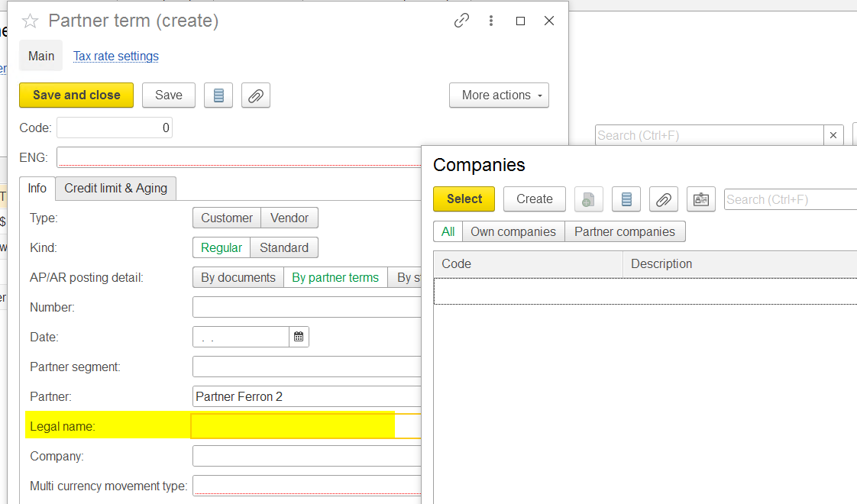Focus Companies search field

(x=791, y=199)
